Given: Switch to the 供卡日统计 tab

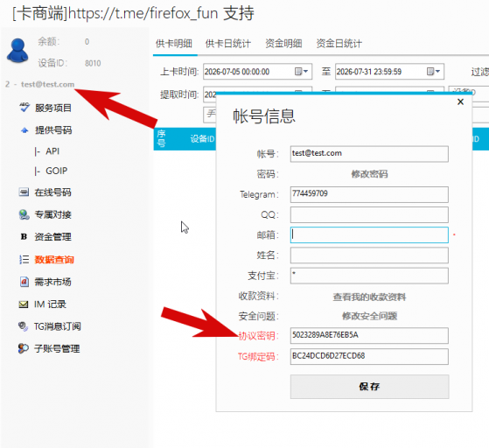Looking at the screenshot, I should coord(228,44).
